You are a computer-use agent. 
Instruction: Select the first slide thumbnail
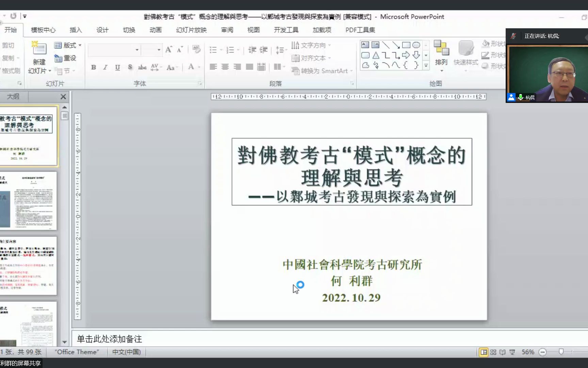coord(29,136)
